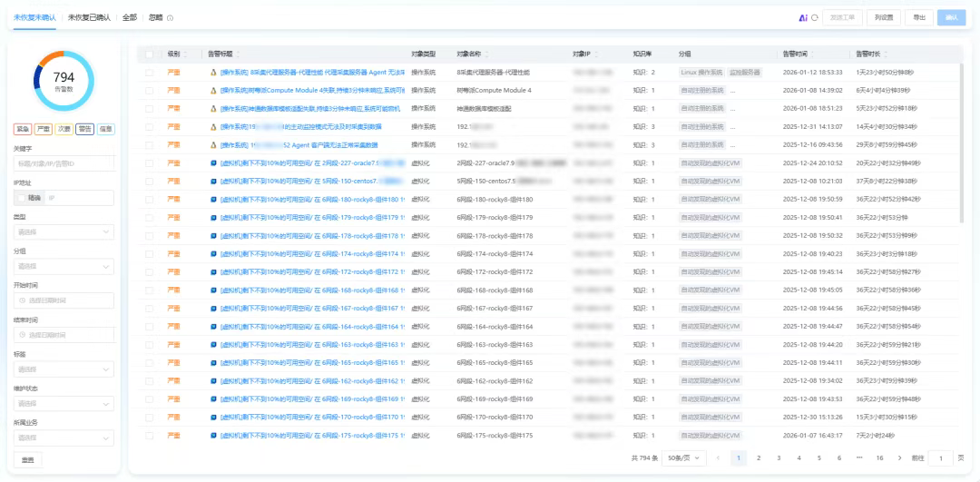Screen dimensions: 980x482
Task: Enable the 精确 IP match checkbox
Action: (x=22, y=197)
